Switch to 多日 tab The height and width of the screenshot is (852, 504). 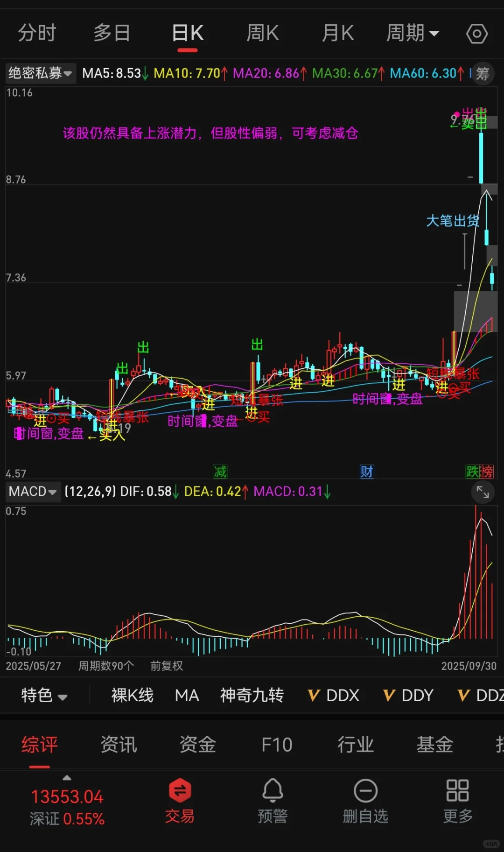[112, 33]
